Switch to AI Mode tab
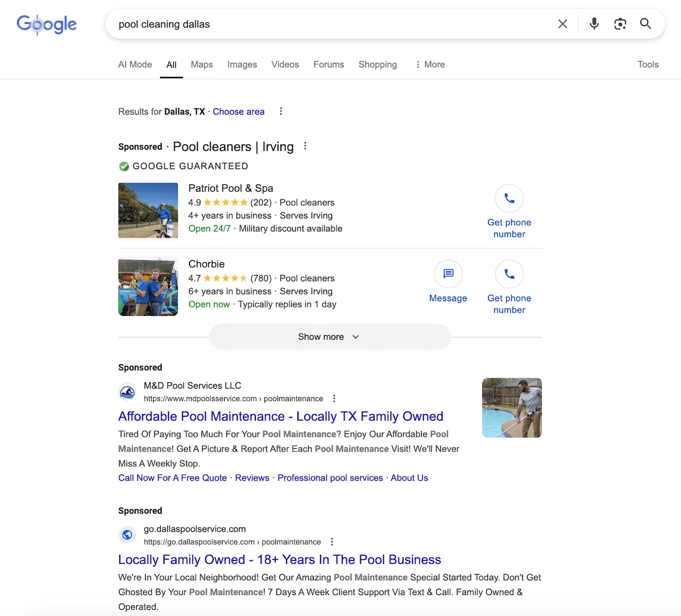Screen dimensions: 681x616 tap(135, 65)
